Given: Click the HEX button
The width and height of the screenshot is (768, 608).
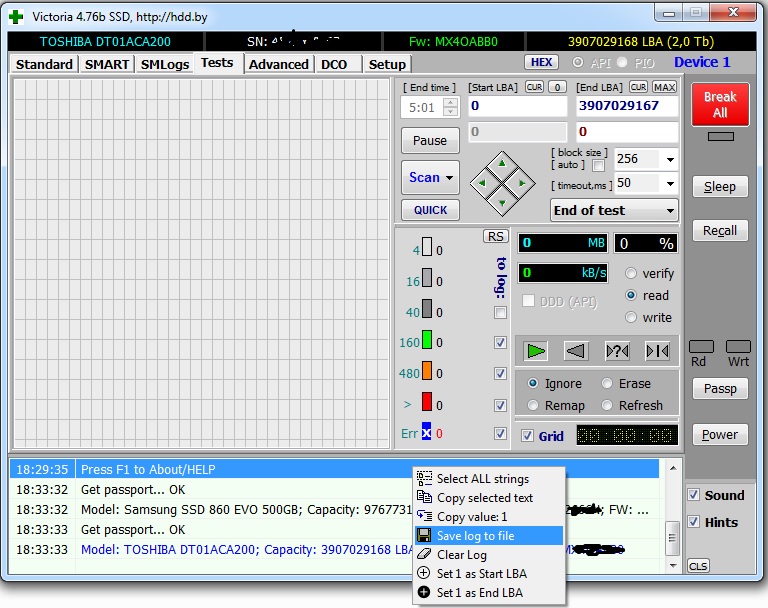Looking at the screenshot, I should (541, 62).
